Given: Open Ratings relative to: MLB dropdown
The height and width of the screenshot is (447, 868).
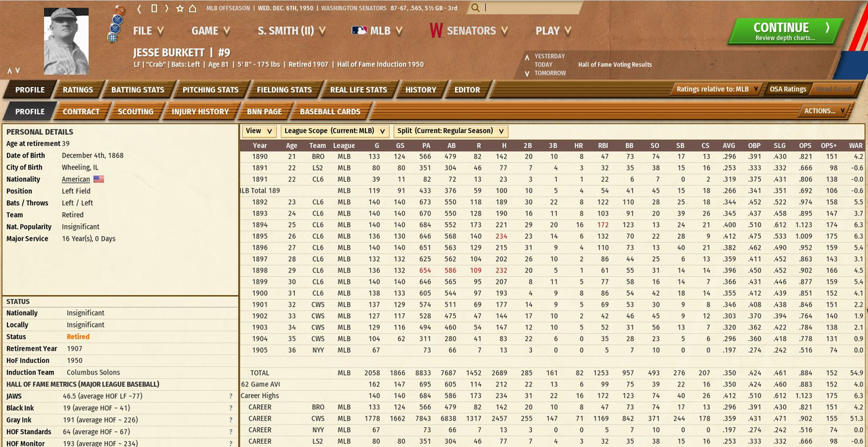Looking at the screenshot, I should click(x=717, y=89).
